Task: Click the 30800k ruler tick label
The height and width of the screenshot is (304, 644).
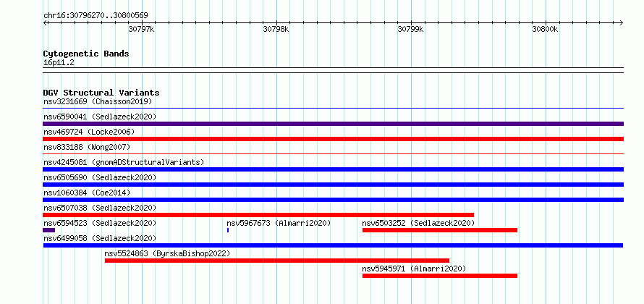Action: click(x=546, y=29)
